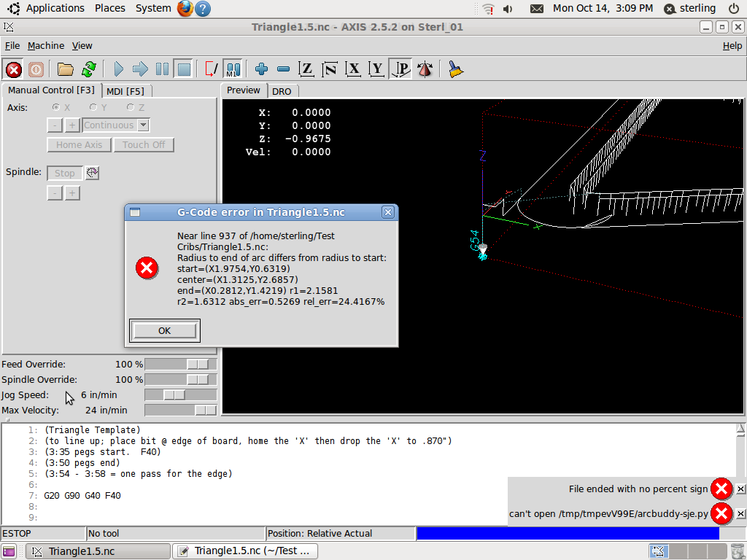Select the Z axis radio button
The image size is (747, 560).
[130, 108]
